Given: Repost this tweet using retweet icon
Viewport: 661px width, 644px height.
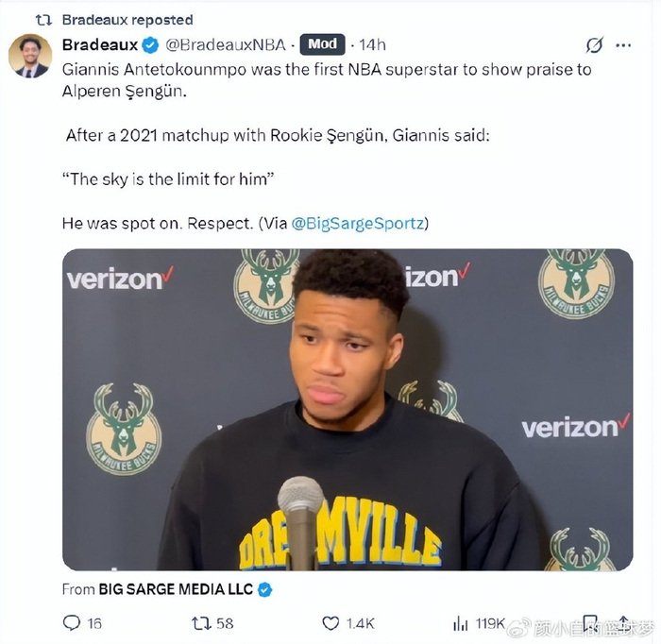Looking at the screenshot, I should (201, 623).
